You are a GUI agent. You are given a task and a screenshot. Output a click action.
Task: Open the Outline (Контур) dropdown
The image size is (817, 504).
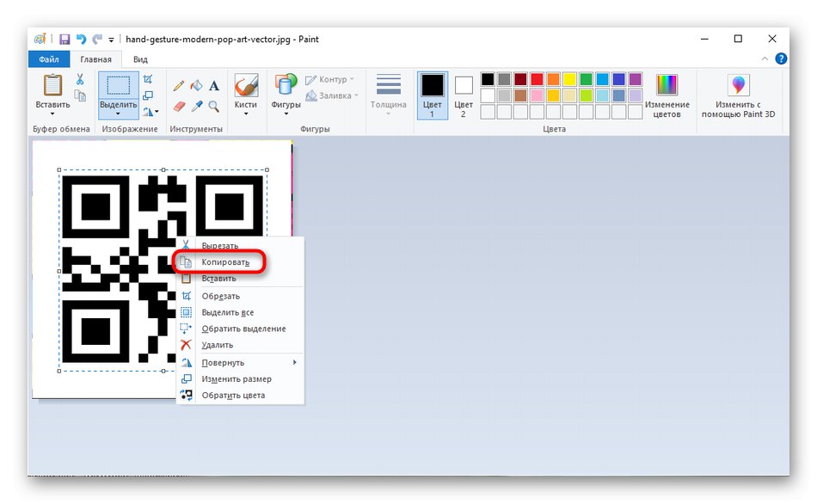[x=329, y=80]
